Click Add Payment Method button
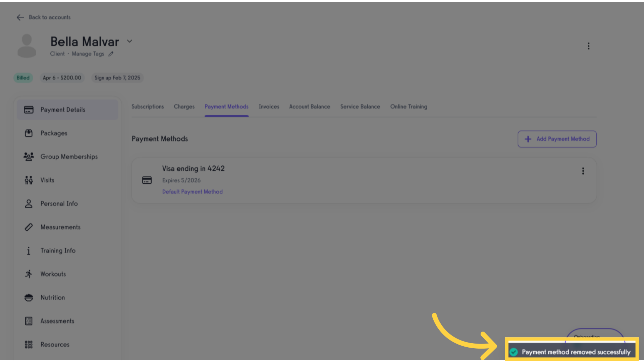The image size is (644, 362). pos(557,139)
